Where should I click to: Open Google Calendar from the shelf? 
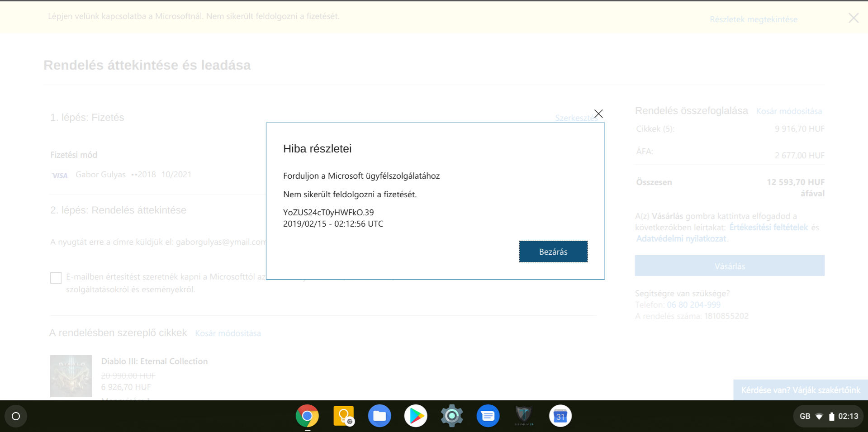tap(560, 416)
